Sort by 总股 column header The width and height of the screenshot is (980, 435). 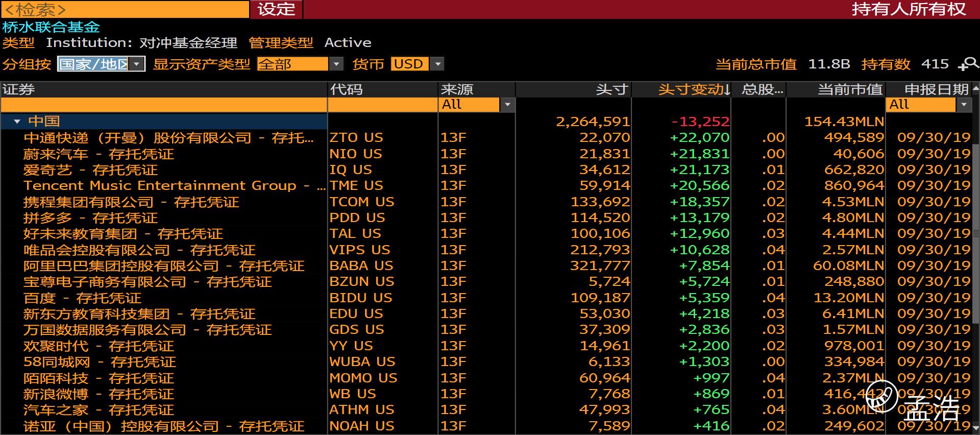point(759,89)
